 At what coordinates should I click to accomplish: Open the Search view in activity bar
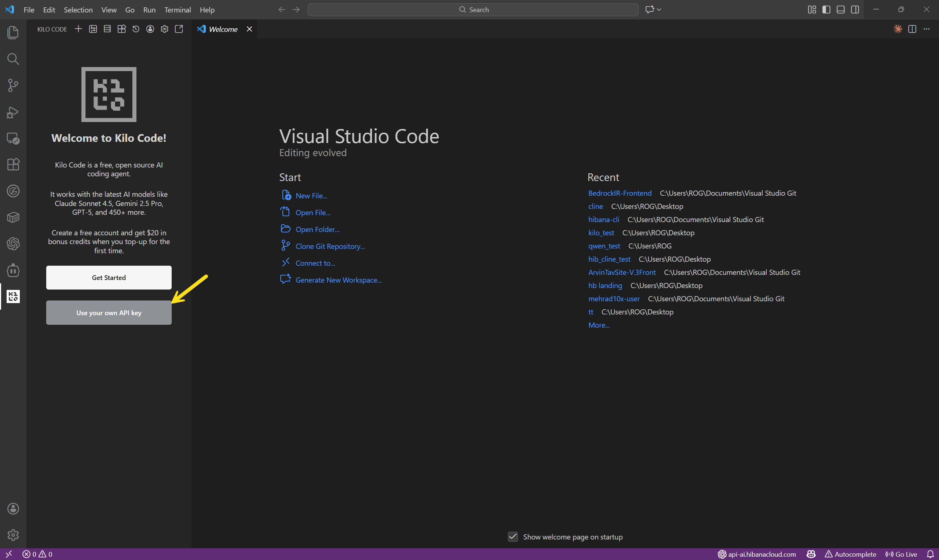(13, 59)
